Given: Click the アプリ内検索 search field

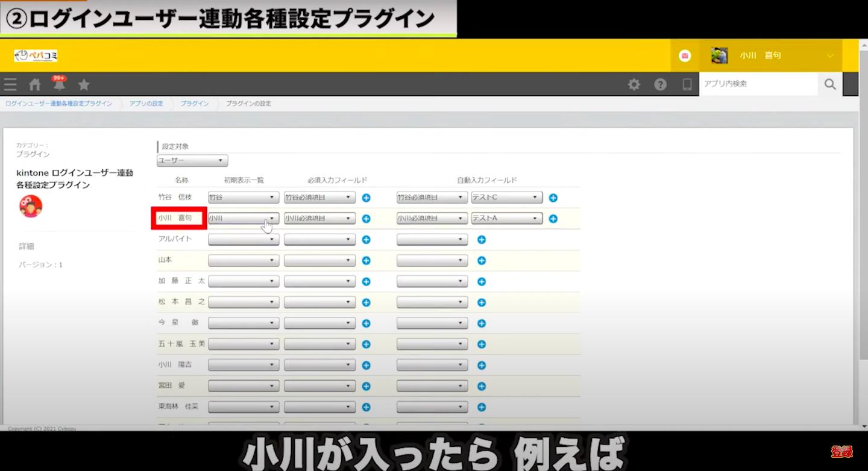Looking at the screenshot, I should coord(758,84).
